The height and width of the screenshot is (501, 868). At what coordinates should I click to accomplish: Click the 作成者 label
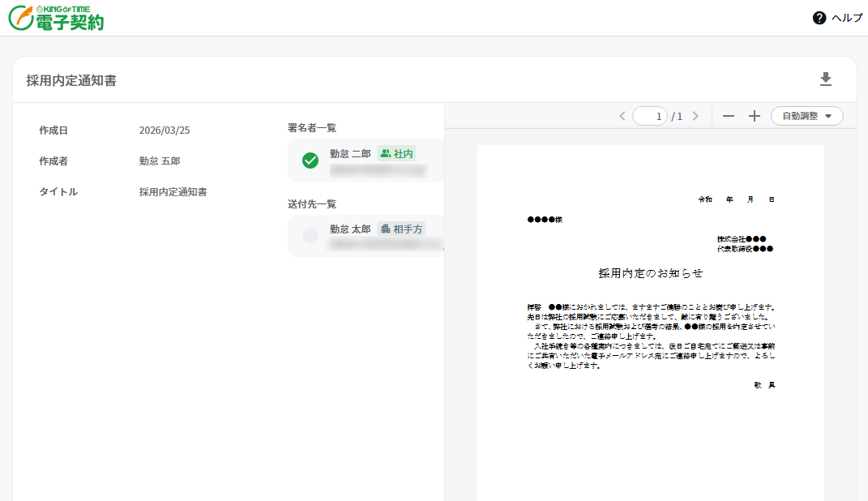click(53, 161)
